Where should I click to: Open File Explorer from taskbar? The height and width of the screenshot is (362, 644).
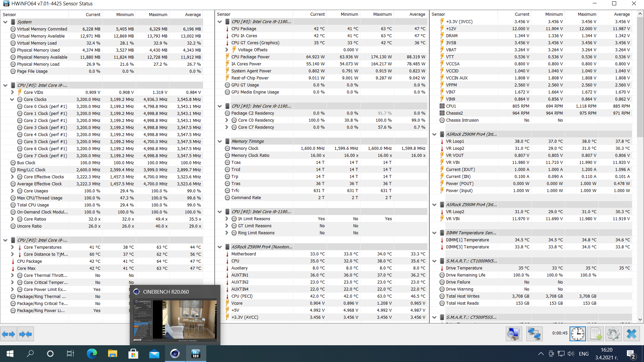coord(112,354)
